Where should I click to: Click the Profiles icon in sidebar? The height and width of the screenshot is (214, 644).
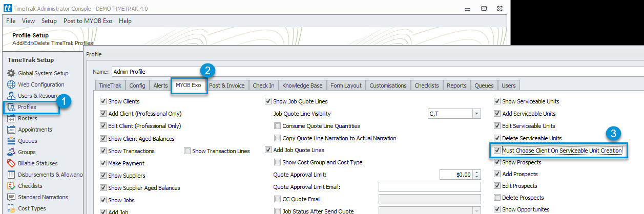pos(11,107)
